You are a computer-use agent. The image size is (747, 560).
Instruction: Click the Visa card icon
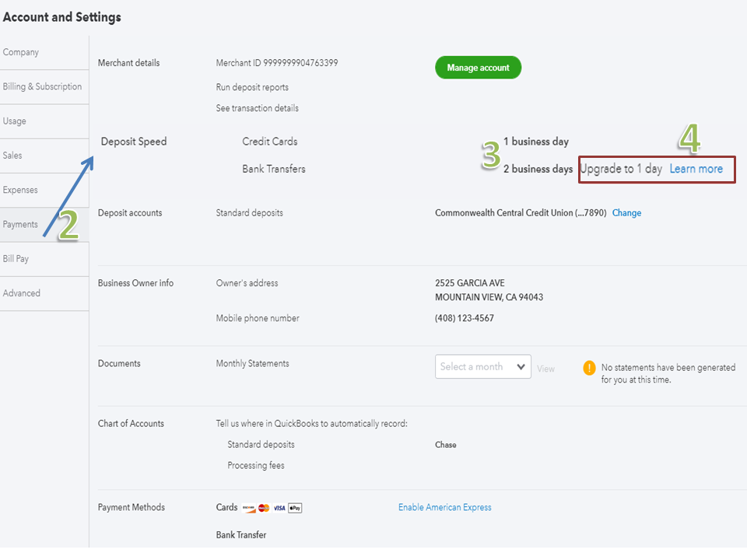pos(279,508)
